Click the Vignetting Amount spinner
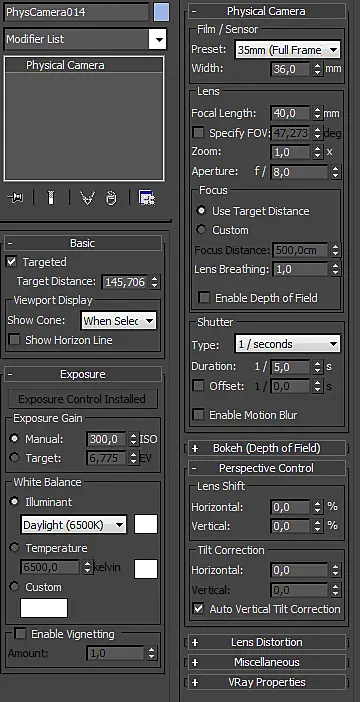Viewport: 360px width, 702px height. [152, 653]
